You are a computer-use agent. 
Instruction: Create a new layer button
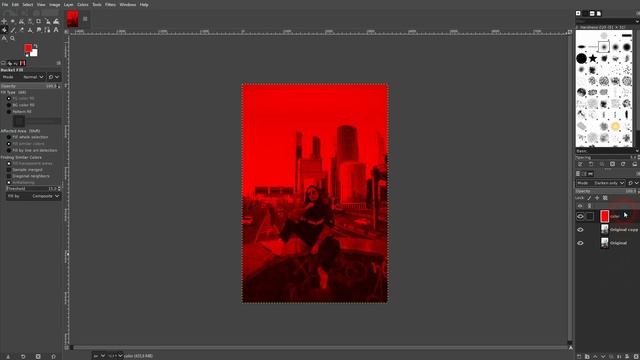tap(579, 356)
